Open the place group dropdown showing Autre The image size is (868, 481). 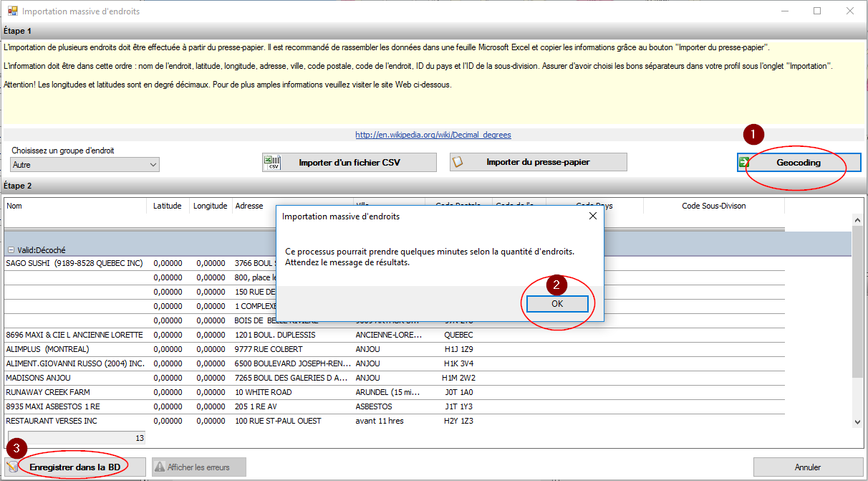[85, 165]
